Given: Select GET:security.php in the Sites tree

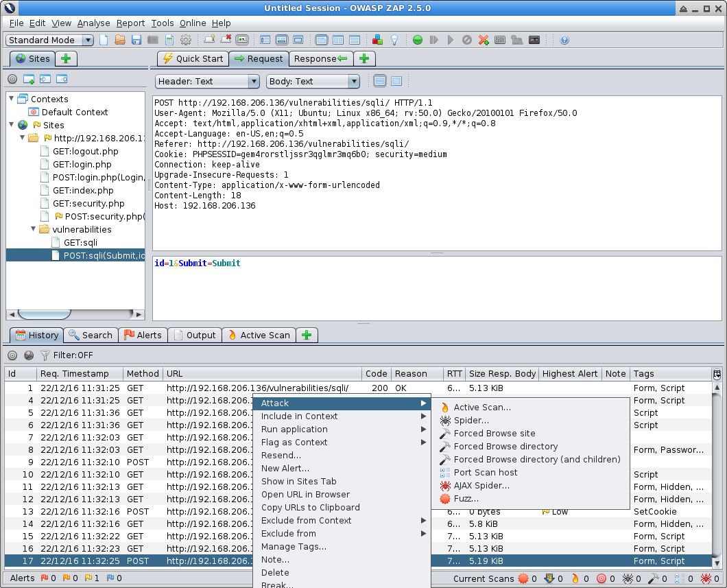Looking at the screenshot, I should (x=88, y=203).
